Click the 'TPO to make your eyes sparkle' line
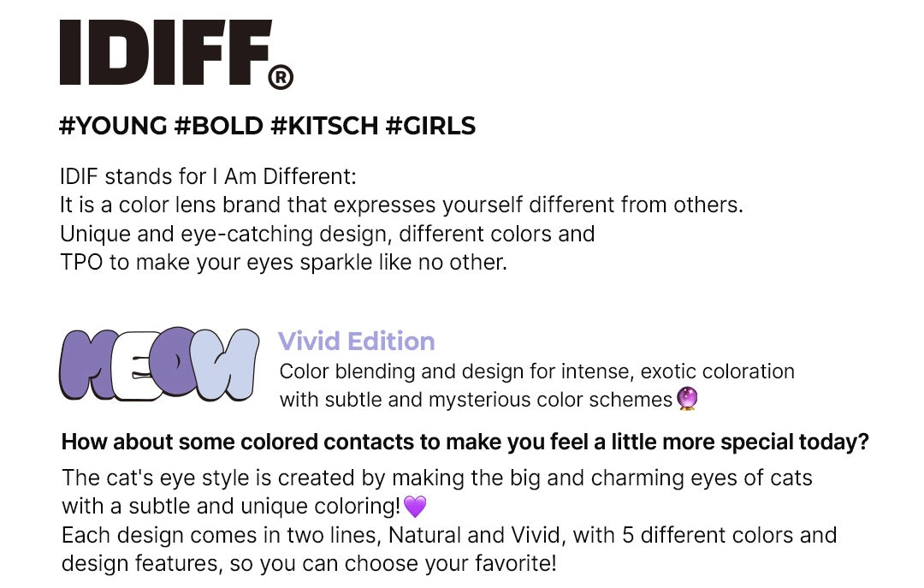This screenshot has width=924, height=588. pyautogui.click(x=283, y=262)
